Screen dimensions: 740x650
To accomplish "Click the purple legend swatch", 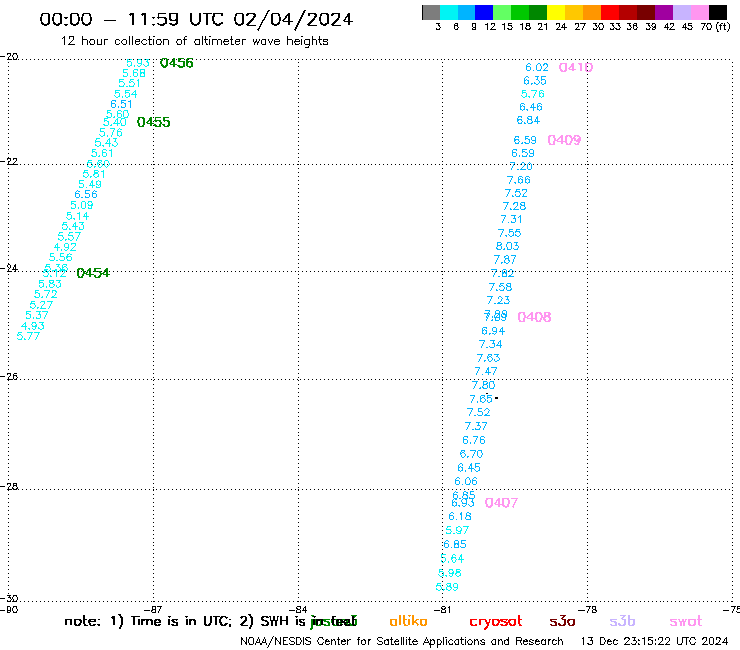I will click(664, 12).
